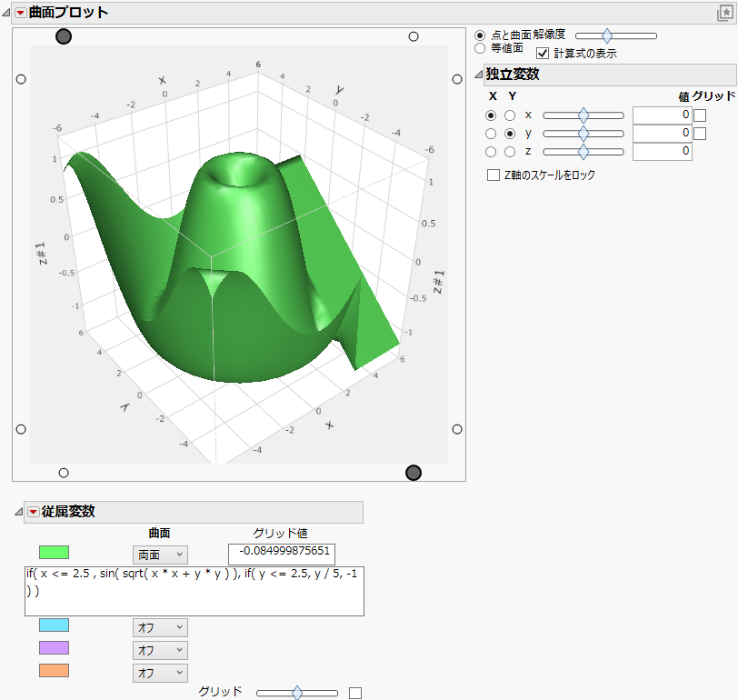Uncheck the 計算式の表示 checkbox
Image resolution: width=738 pixels, height=700 pixels.
[x=543, y=53]
